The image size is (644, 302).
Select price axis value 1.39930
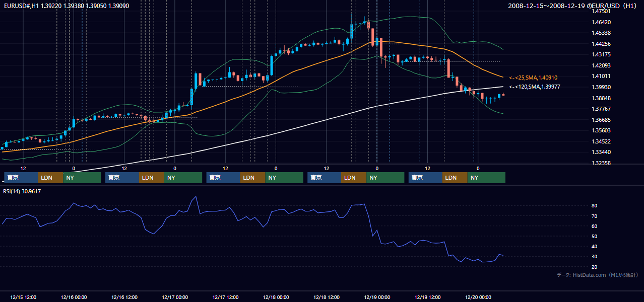pos(601,87)
